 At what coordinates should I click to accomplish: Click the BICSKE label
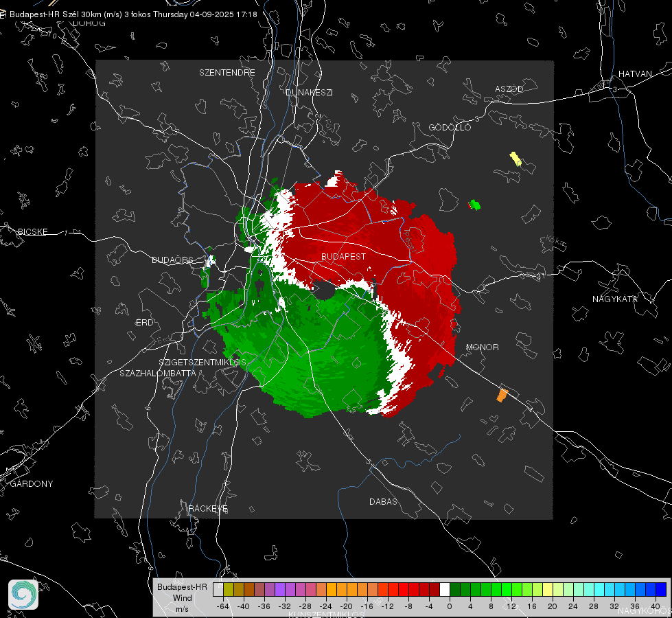[x=32, y=231]
